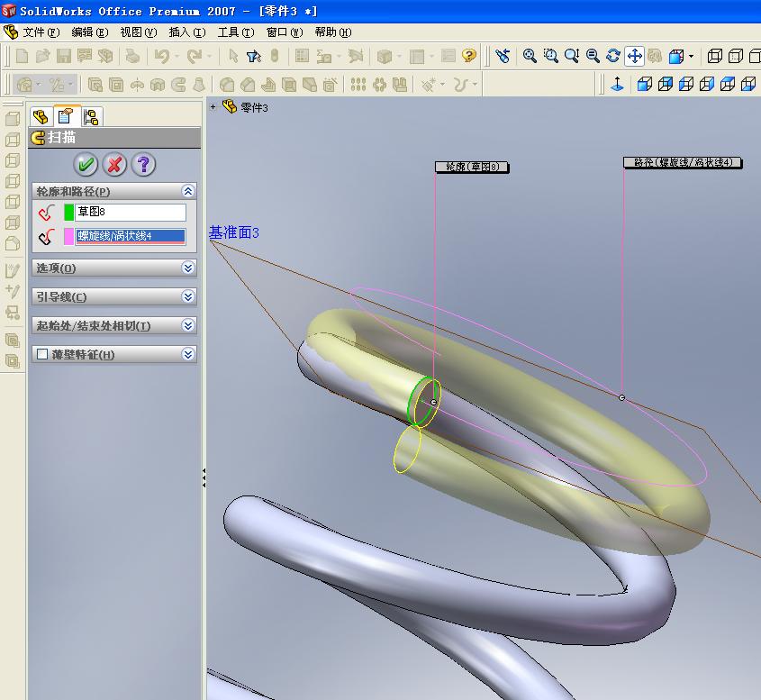Expand the 选项 section
Image resolution: width=761 pixels, height=700 pixels.
(188, 268)
